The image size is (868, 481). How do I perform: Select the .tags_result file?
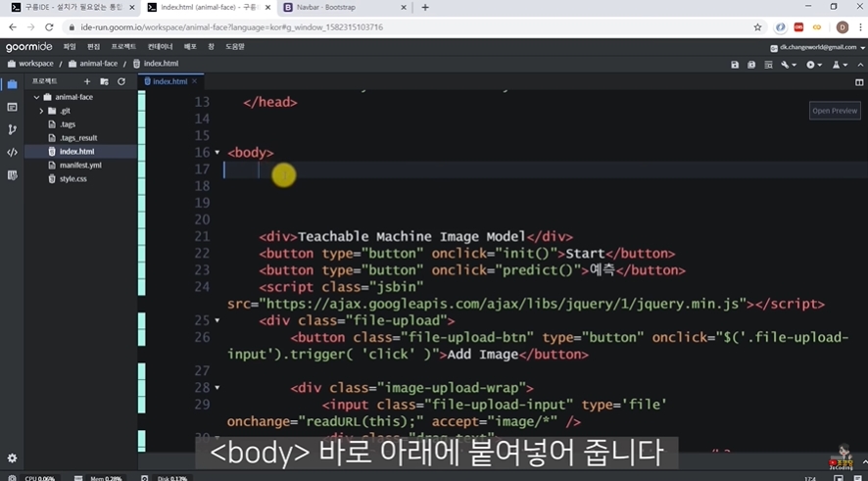tap(78, 138)
